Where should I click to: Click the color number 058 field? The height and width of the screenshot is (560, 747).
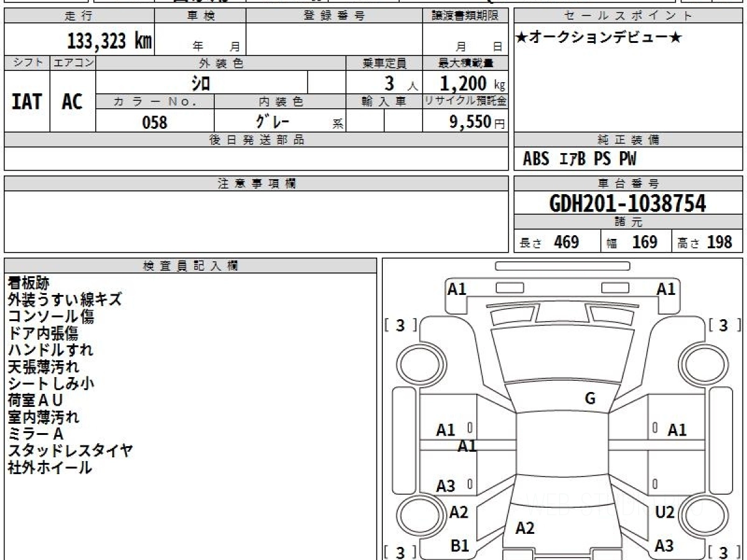(x=155, y=122)
